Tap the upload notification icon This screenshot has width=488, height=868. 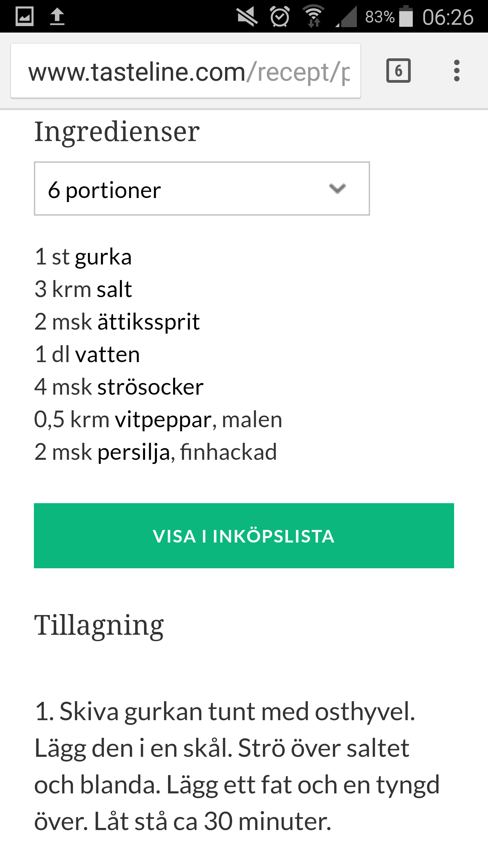coord(57,16)
